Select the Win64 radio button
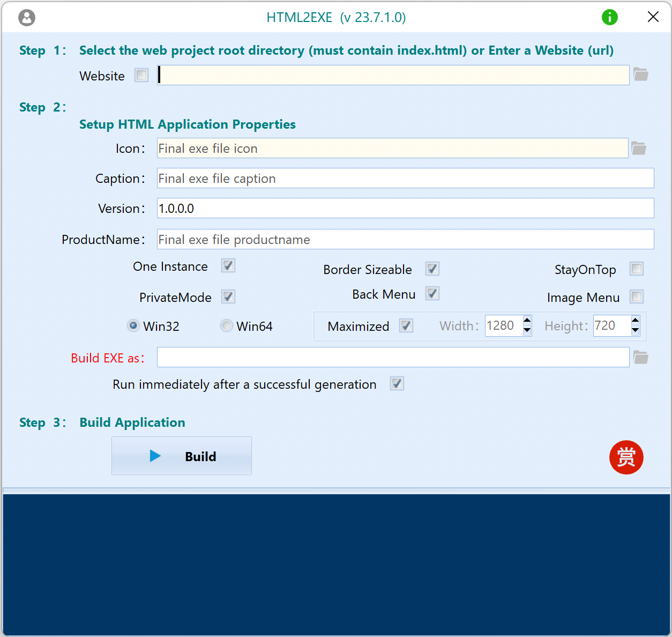 (x=227, y=325)
